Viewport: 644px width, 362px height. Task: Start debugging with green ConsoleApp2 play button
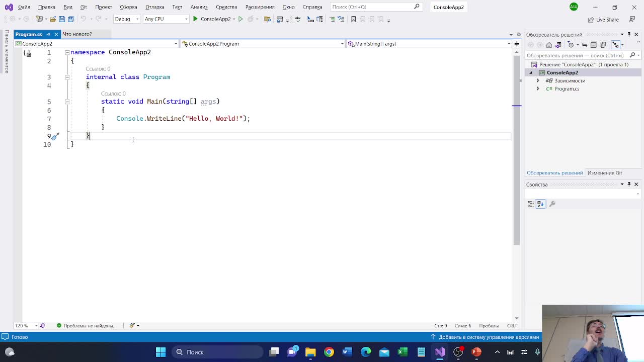[x=211, y=19]
